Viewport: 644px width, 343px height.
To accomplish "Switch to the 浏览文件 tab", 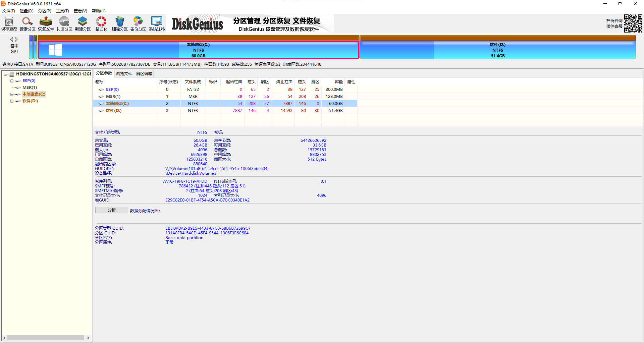I will [124, 74].
